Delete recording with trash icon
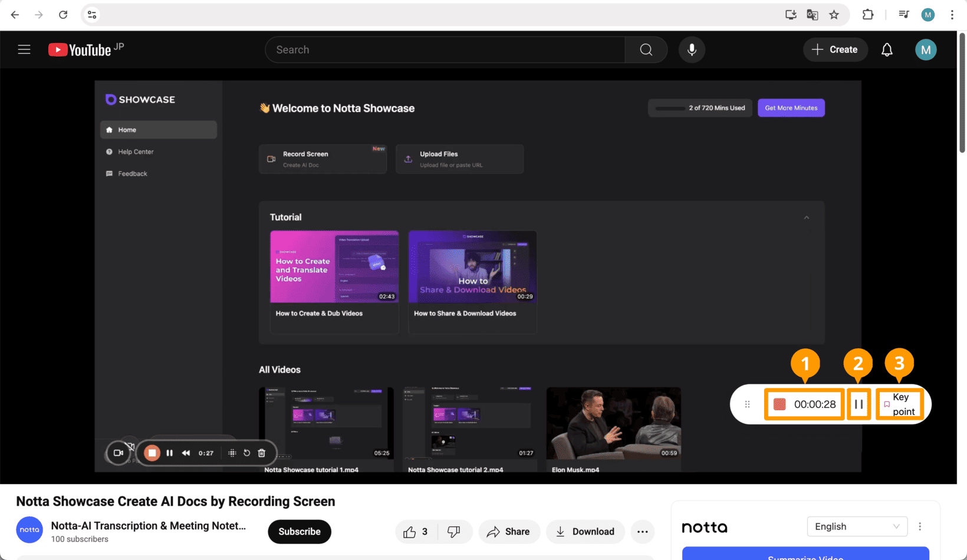Screen dimensions: 967x560 pyautogui.click(x=262, y=453)
